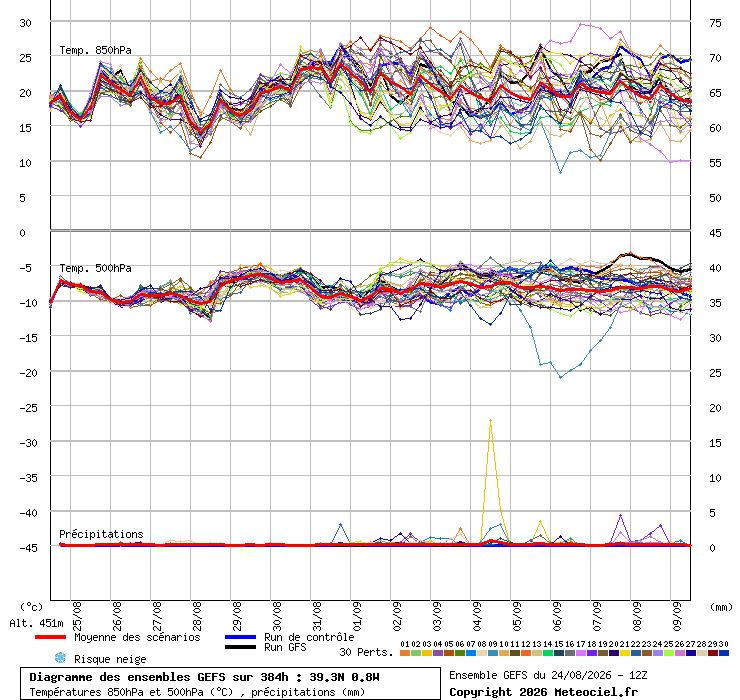
Task: Click the Copyright 2026 Meteociel.fr text
Action: (x=544, y=692)
